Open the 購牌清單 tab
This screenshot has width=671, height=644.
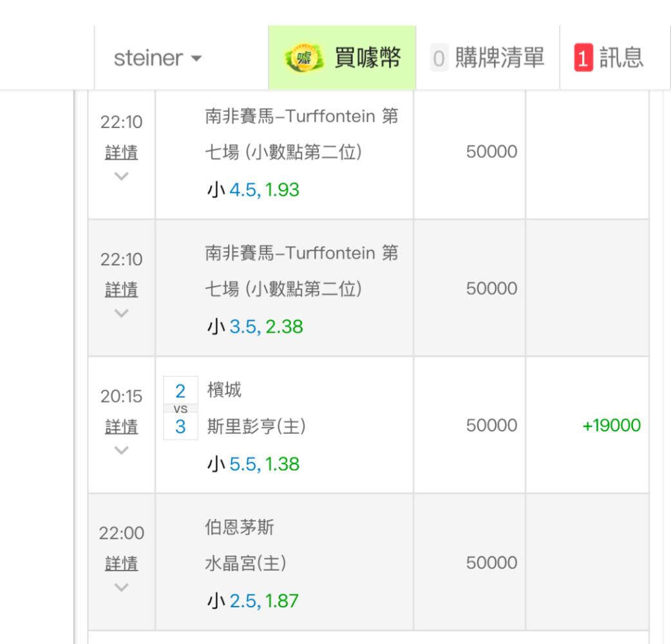click(487, 59)
